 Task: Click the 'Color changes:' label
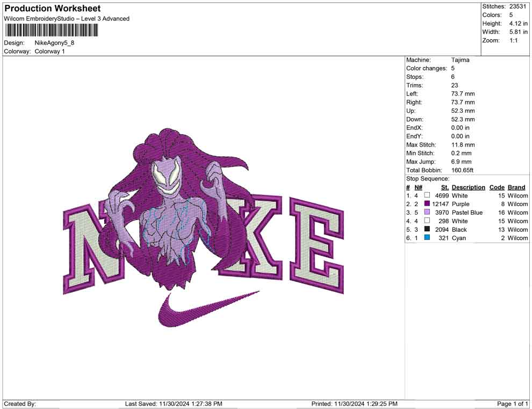[x=427, y=69]
